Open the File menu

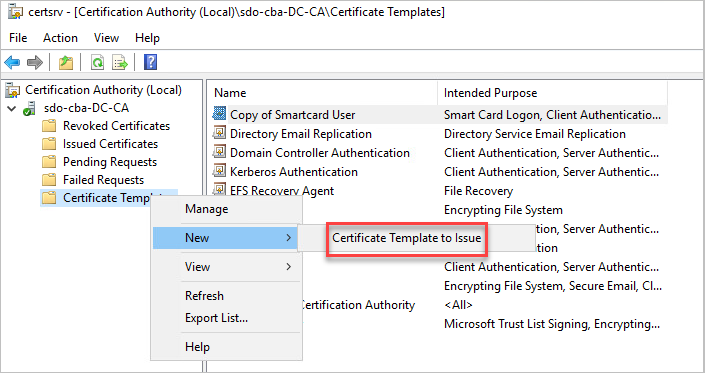[18, 38]
